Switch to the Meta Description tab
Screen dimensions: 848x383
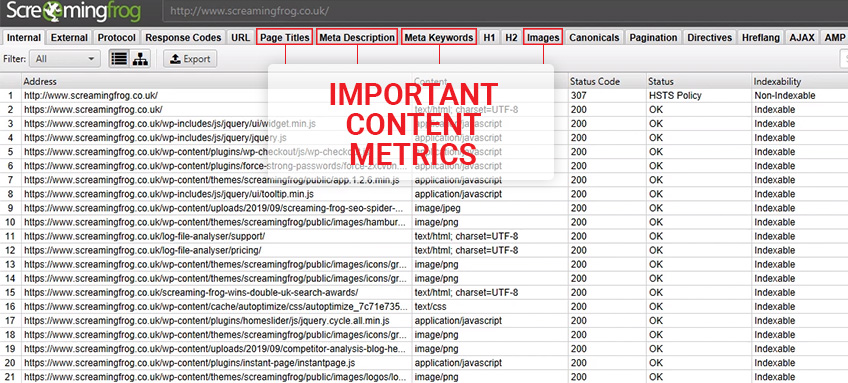click(x=357, y=37)
